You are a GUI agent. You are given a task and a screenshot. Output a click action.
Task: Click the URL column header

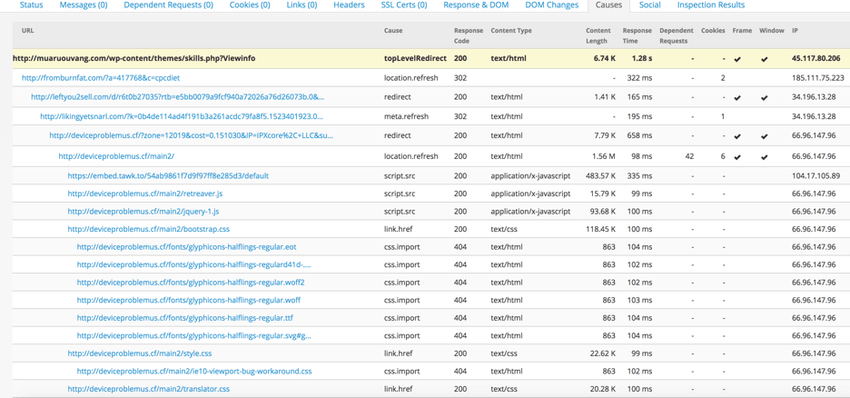[x=28, y=31]
